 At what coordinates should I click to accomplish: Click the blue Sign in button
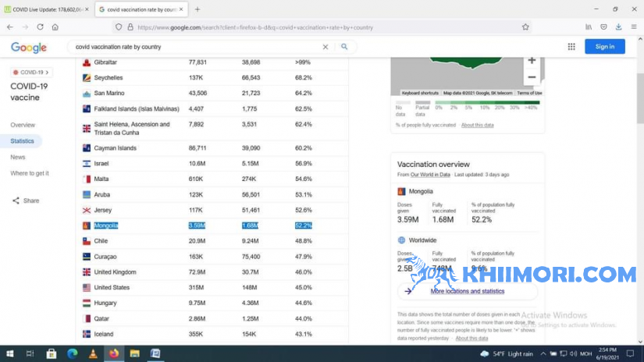(604, 46)
